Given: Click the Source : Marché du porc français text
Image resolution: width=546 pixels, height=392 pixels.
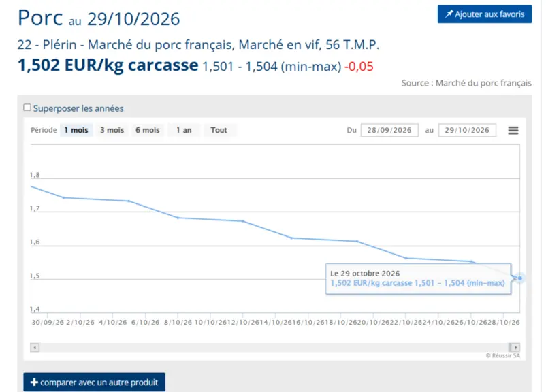Looking at the screenshot, I should (x=466, y=83).
